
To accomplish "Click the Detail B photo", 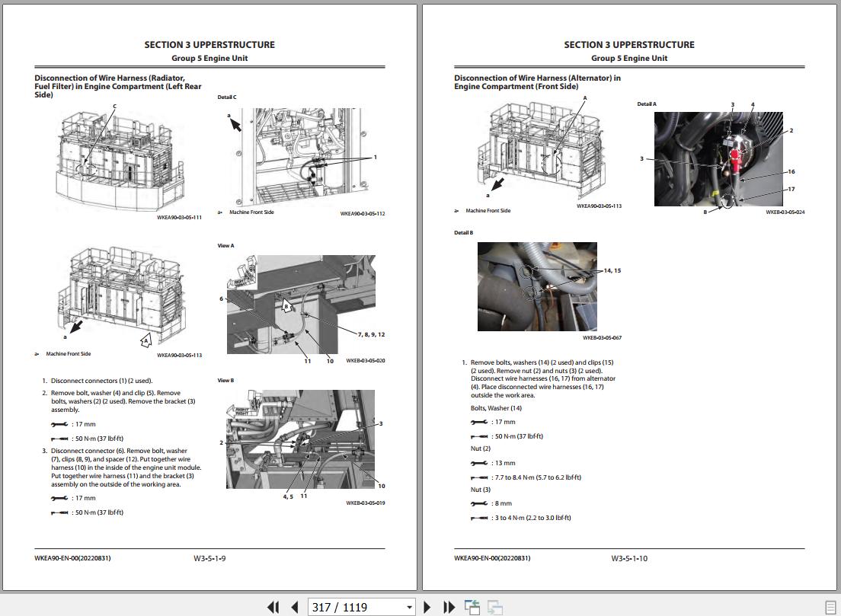I will [x=537, y=286].
